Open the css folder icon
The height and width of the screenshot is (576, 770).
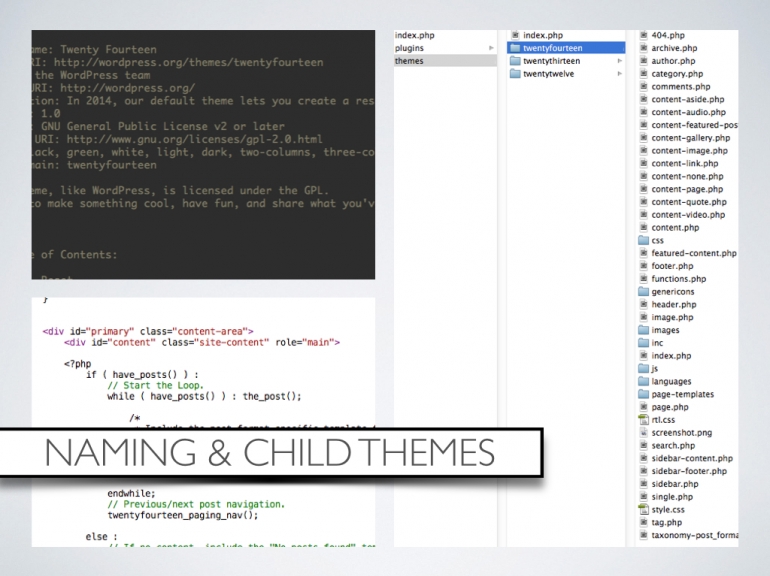coord(643,241)
